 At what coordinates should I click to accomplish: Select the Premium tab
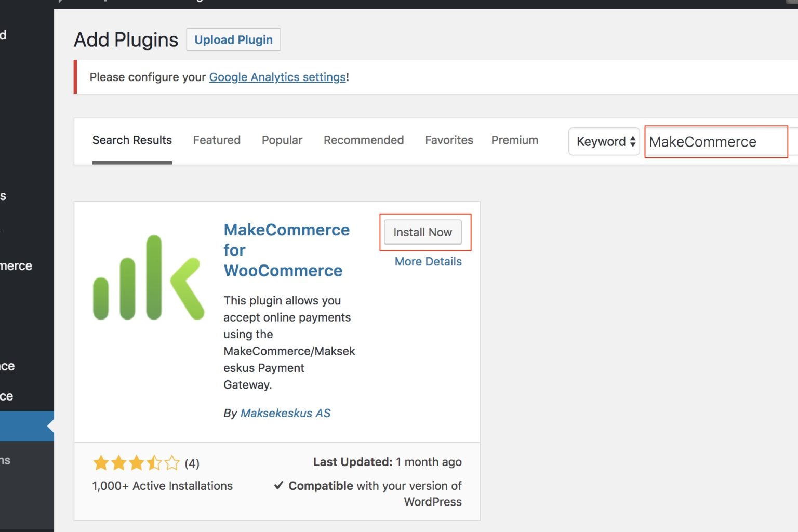[x=514, y=140]
